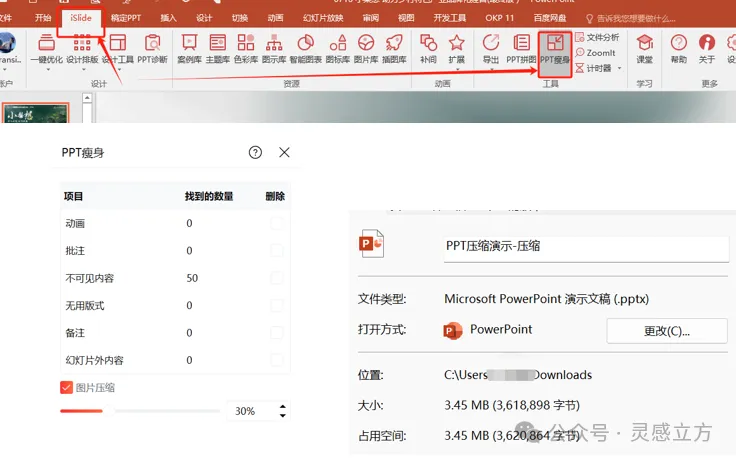736x462 pixels.
Task: Switch to the 动画 ribbon tab
Action: pyautogui.click(x=276, y=18)
